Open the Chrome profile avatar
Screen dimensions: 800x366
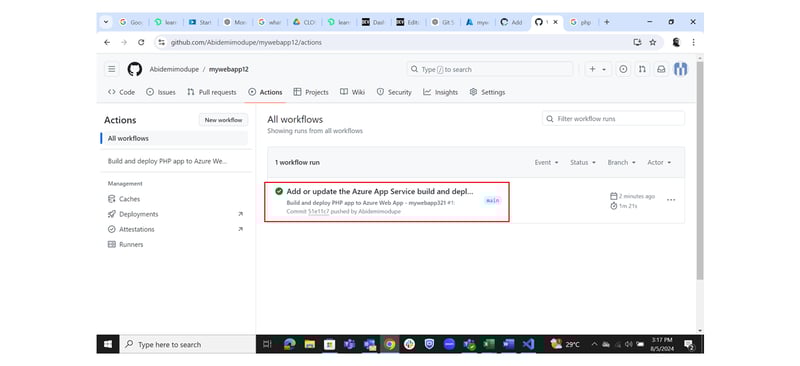pos(677,42)
